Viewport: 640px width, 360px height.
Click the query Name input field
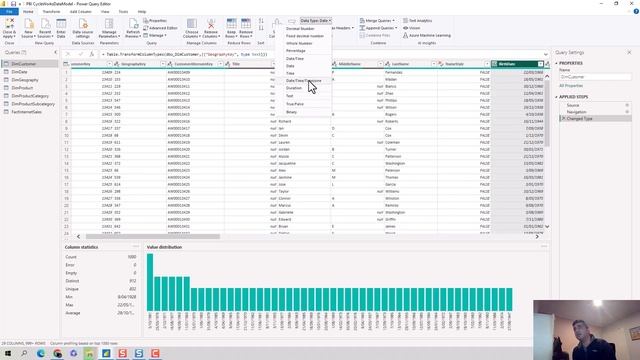595,77
